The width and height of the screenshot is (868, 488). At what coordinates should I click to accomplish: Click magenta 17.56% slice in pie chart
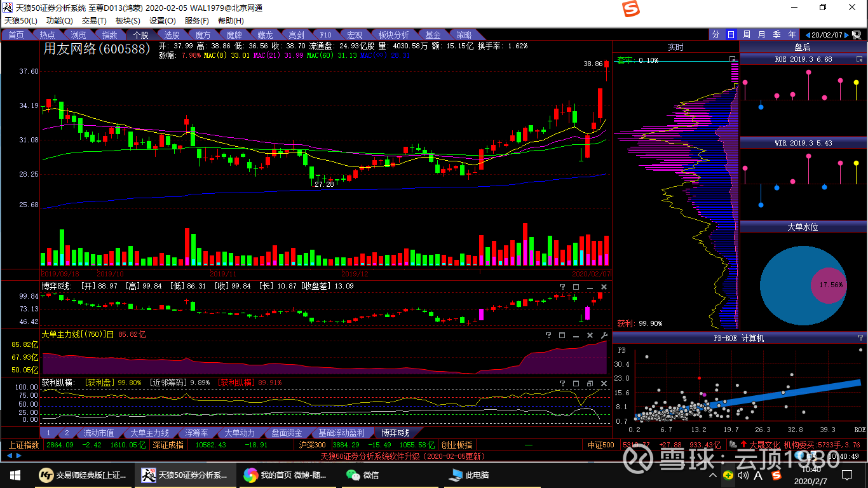click(x=830, y=285)
